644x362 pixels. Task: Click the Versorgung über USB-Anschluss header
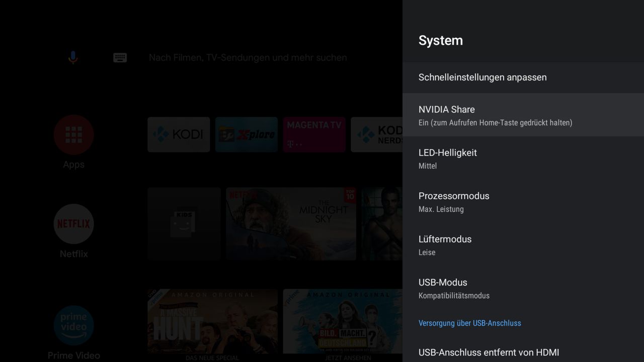point(470,323)
